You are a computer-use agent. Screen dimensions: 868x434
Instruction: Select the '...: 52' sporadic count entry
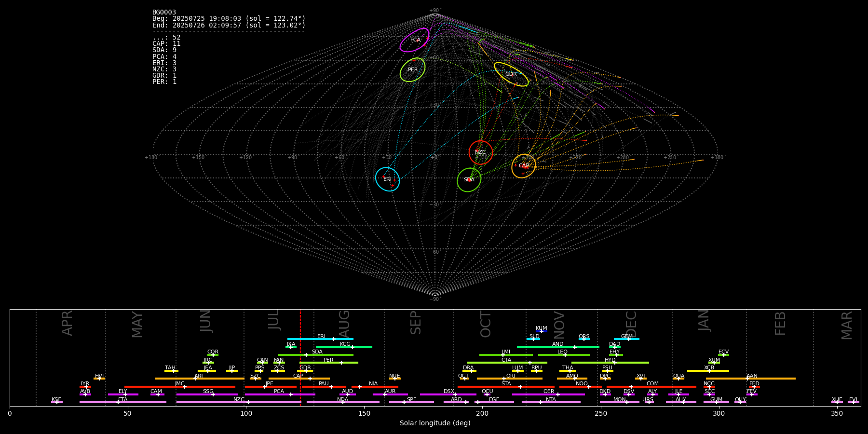pyautogui.click(x=166, y=38)
